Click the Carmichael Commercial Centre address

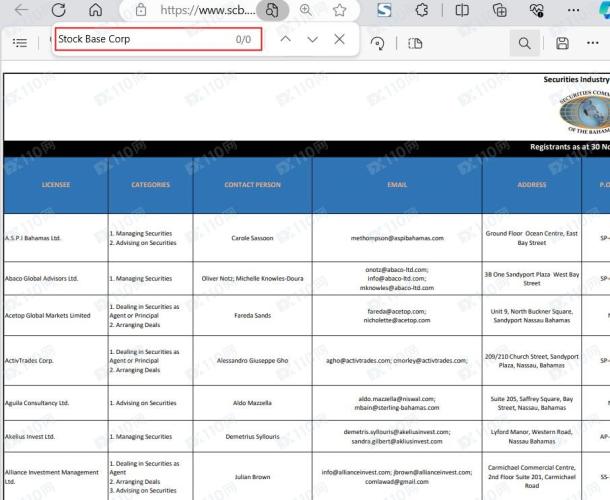click(x=531, y=477)
